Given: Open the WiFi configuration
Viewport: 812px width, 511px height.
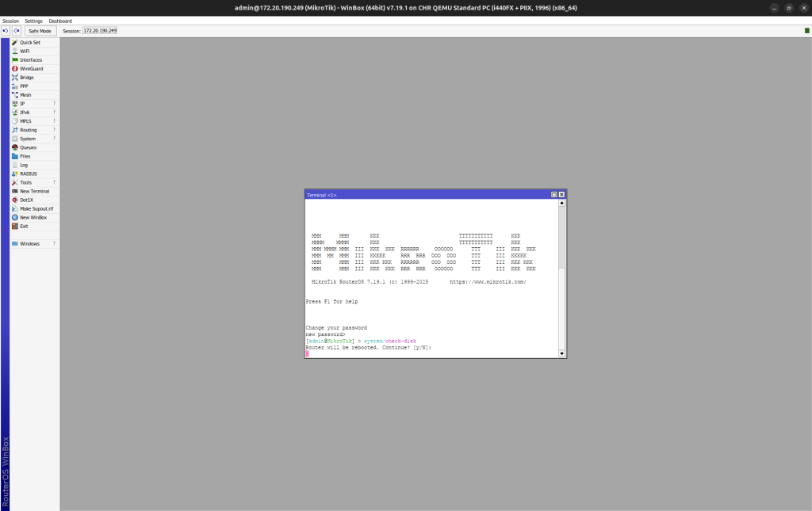Looking at the screenshot, I should coord(34,51).
